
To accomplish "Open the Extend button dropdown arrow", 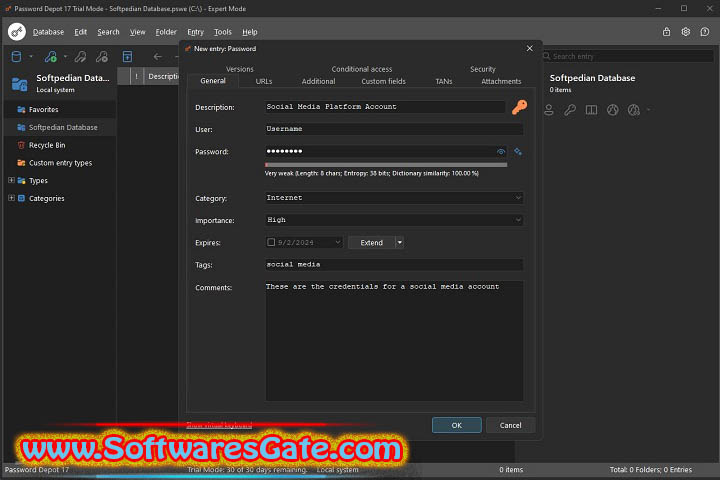I will coord(399,242).
